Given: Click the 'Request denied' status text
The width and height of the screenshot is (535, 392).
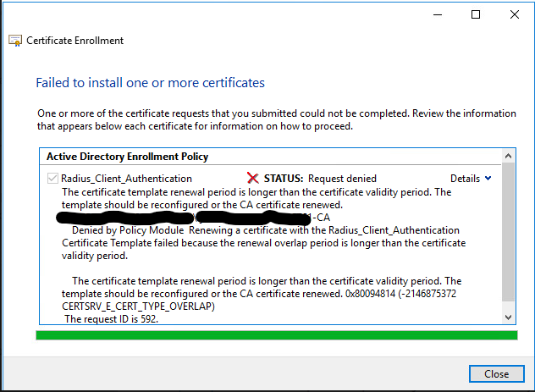Looking at the screenshot, I should tap(342, 179).
